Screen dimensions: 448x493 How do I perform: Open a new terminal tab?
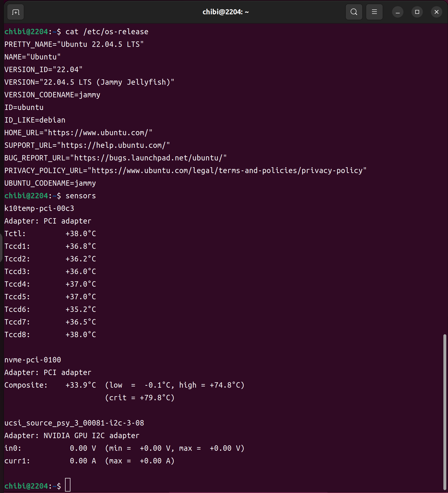(15, 12)
